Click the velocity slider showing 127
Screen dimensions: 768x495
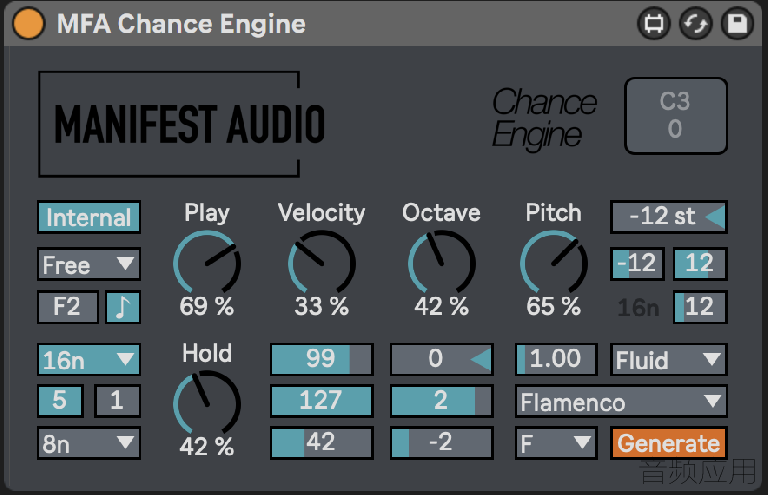[x=322, y=401]
